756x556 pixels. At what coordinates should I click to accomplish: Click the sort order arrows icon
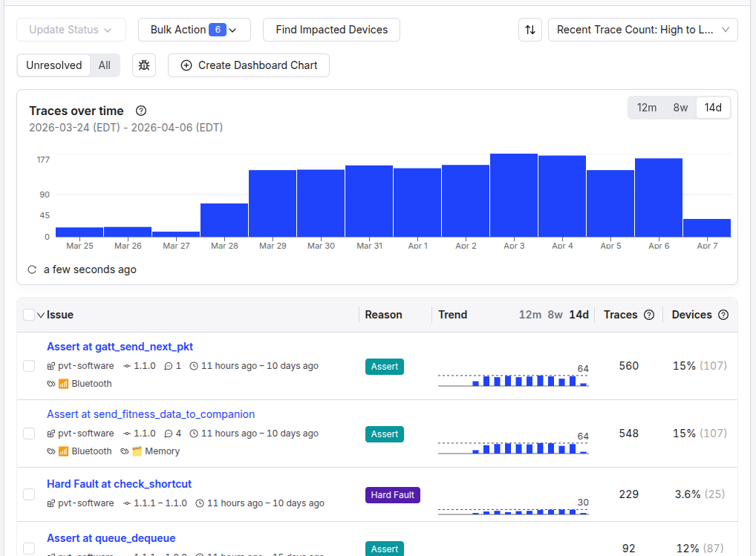(x=529, y=30)
